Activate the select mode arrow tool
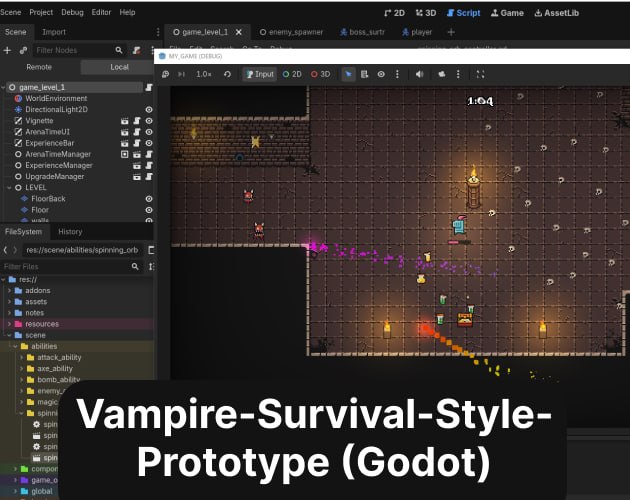Viewport: 630px width, 500px height. coord(348,74)
